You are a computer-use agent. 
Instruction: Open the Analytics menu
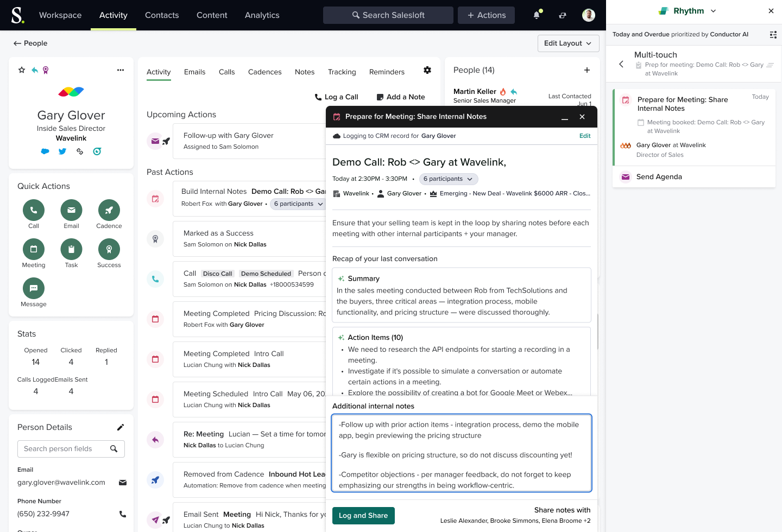262,15
